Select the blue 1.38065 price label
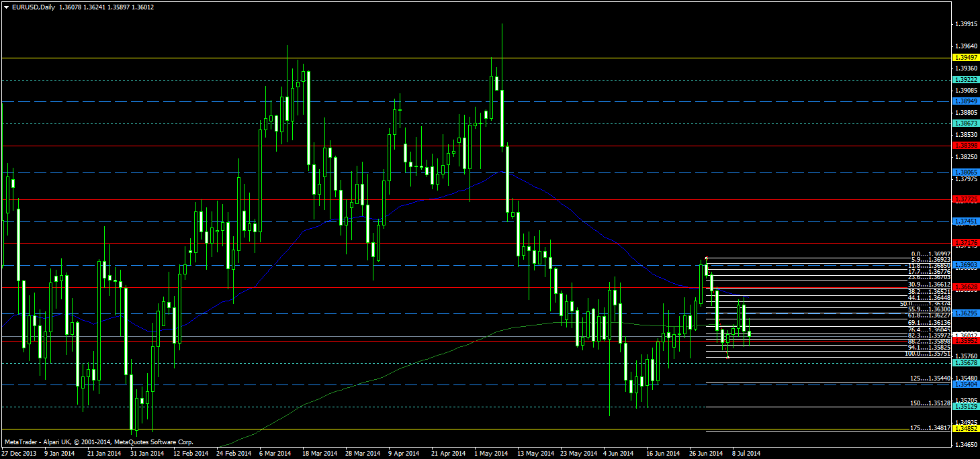 coord(965,172)
